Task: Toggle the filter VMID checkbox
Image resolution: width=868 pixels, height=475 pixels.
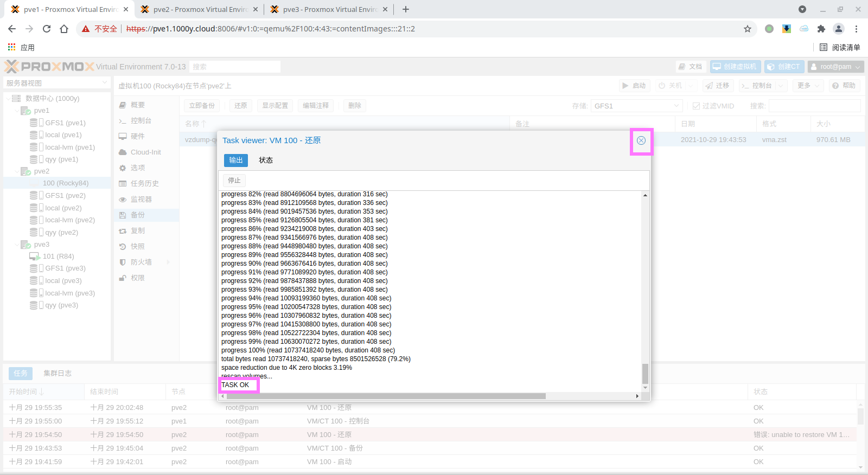Action: coord(696,106)
